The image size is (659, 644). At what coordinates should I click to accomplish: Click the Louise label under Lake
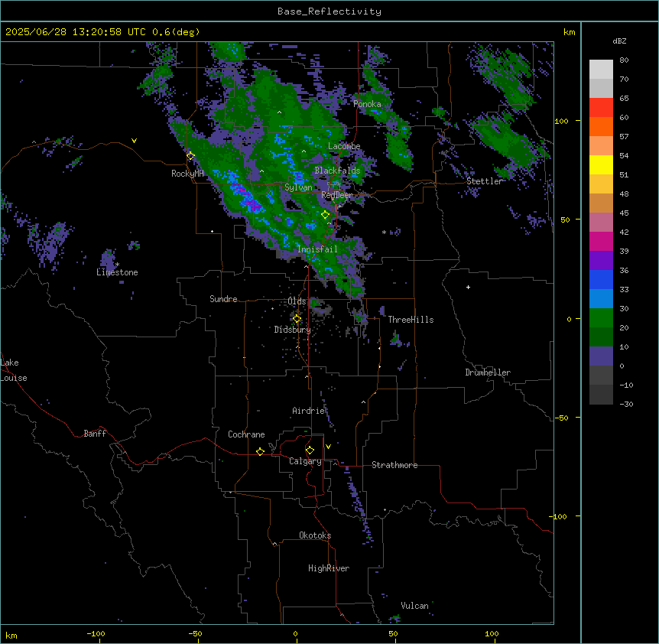14,378
